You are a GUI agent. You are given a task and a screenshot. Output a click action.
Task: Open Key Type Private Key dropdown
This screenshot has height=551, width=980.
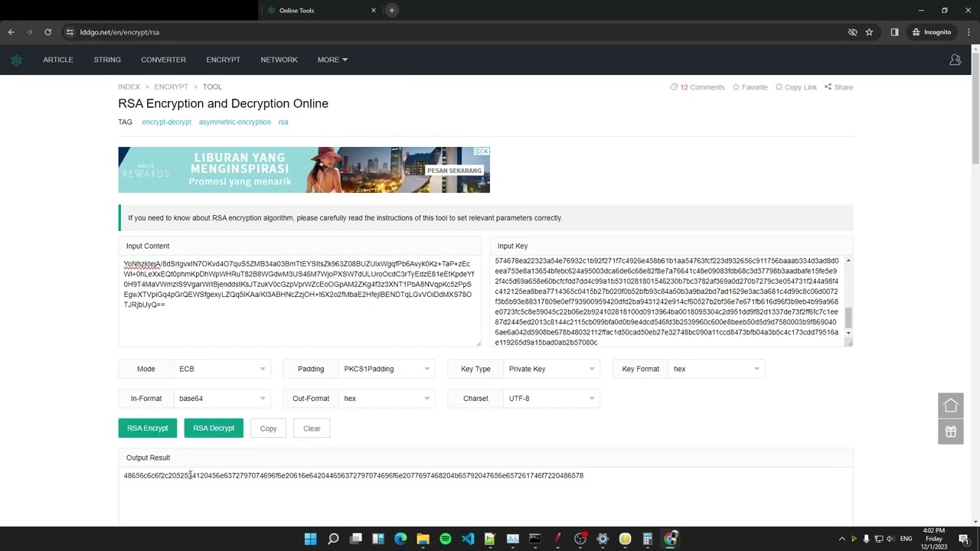[551, 369]
